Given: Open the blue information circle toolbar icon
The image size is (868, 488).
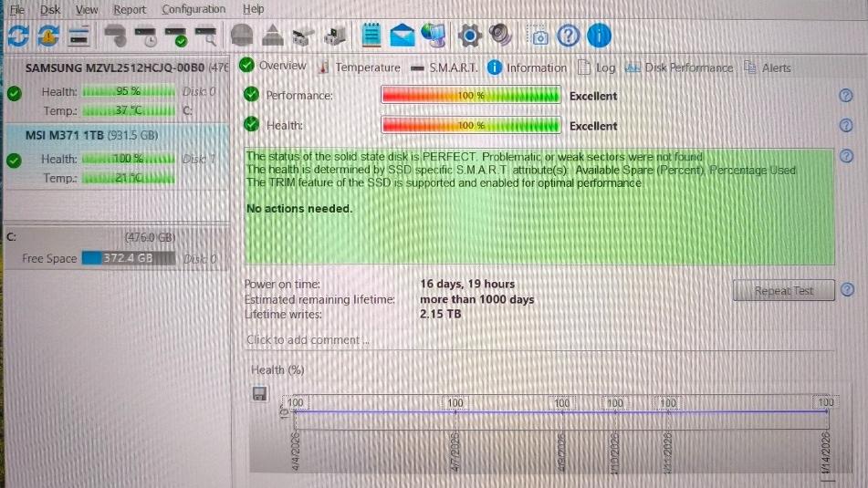Looking at the screenshot, I should (599, 36).
